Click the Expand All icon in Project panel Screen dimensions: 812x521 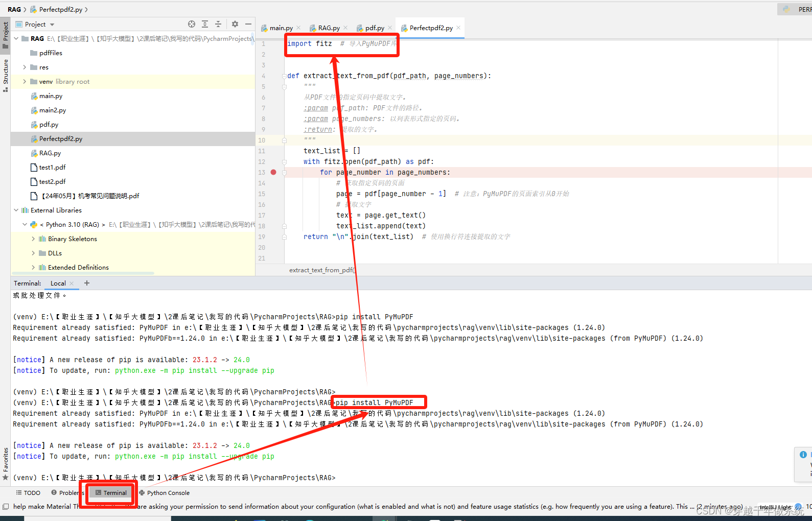pyautogui.click(x=205, y=24)
